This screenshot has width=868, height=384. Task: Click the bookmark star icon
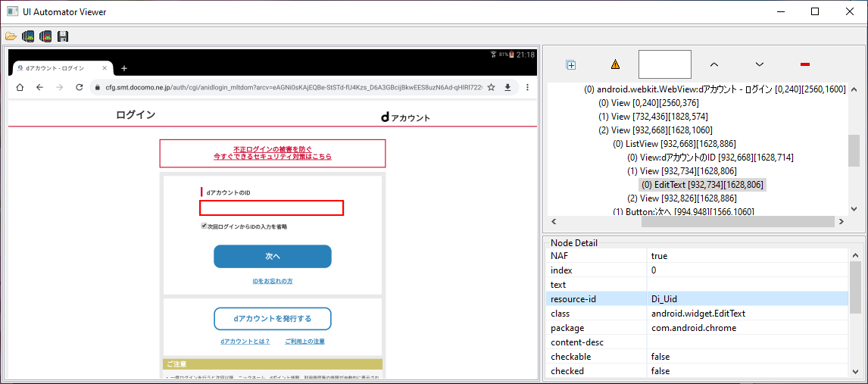tap(491, 87)
